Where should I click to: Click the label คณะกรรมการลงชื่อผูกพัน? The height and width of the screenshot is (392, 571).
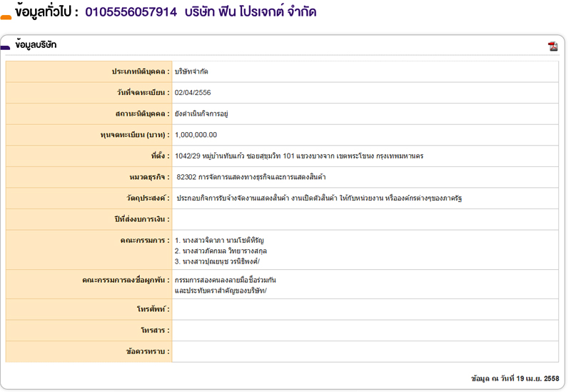coord(126,280)
